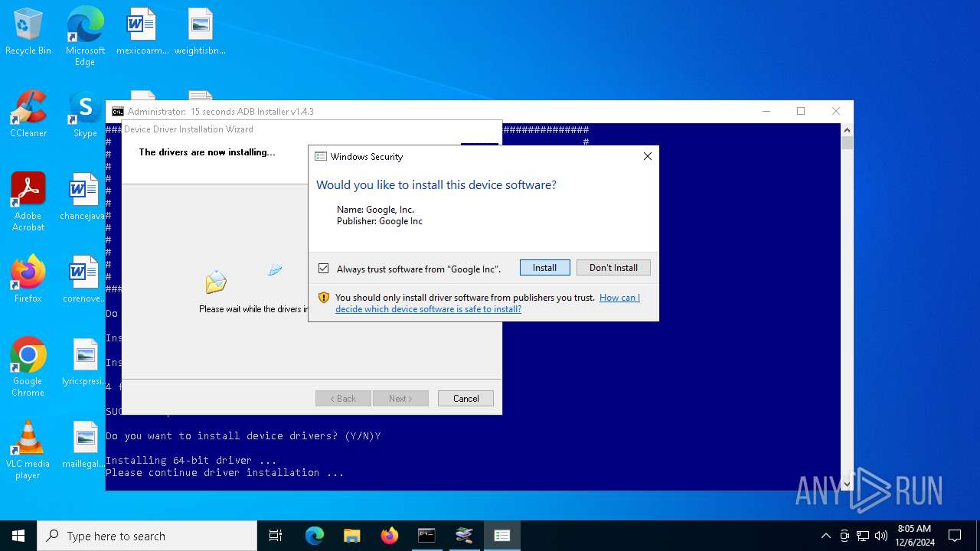Switch to the driver installer taskbar item
980x551 pixels.
point(464,536)
